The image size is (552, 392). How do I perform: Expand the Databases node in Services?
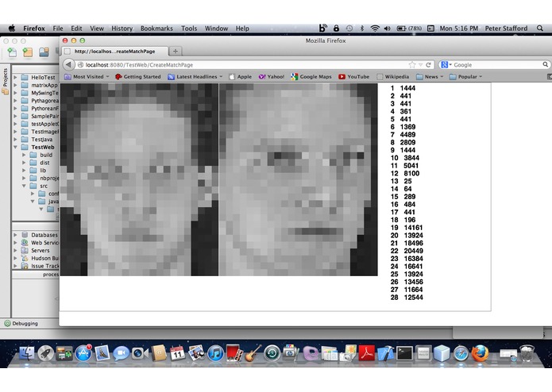[x=15, y=235]
